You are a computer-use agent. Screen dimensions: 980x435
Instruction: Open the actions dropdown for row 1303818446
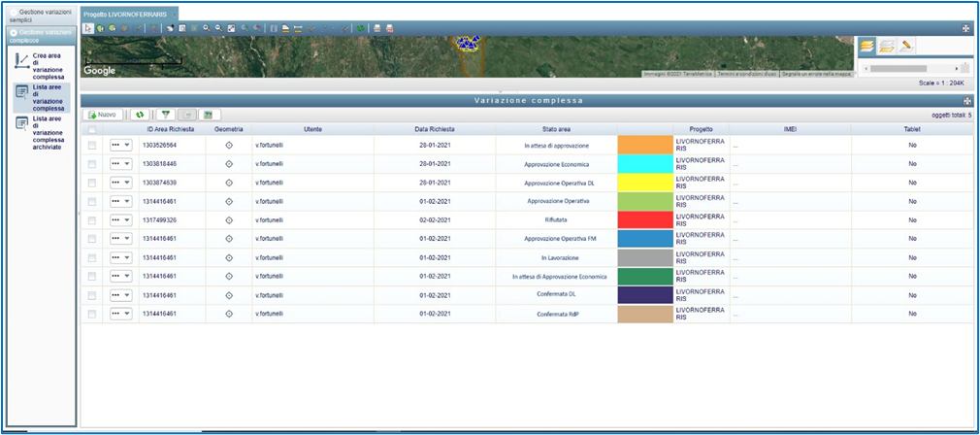point(120,164)
